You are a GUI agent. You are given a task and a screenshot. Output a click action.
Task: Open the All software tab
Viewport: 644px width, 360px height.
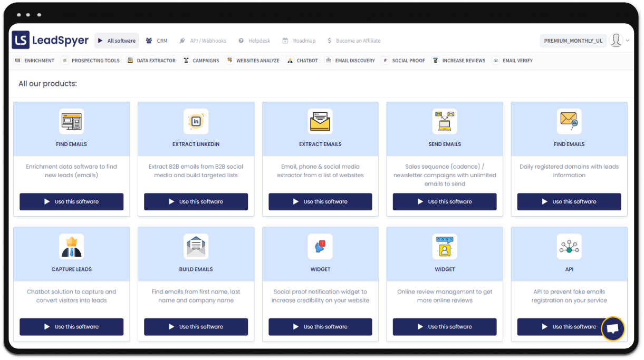[x=117, y=41]
